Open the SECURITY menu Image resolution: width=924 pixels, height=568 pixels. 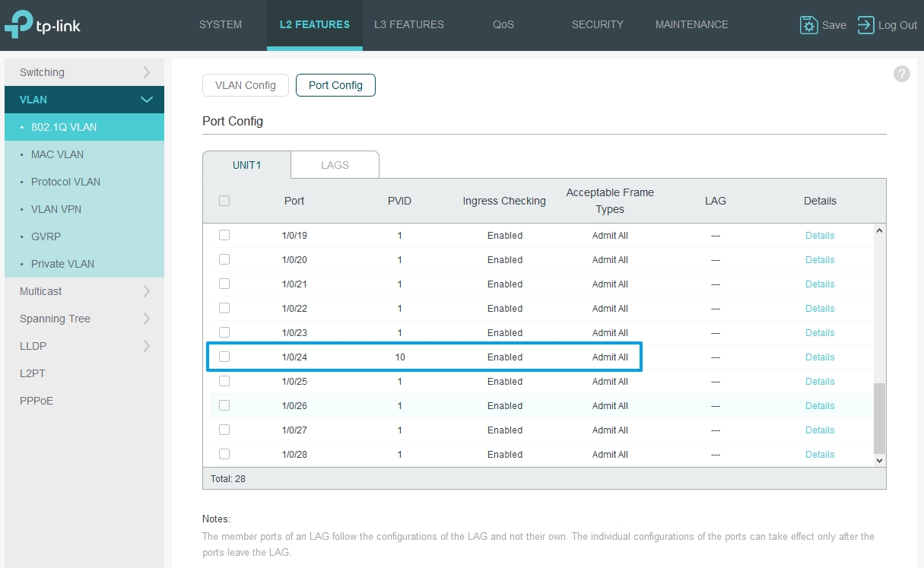pos(597,24)
